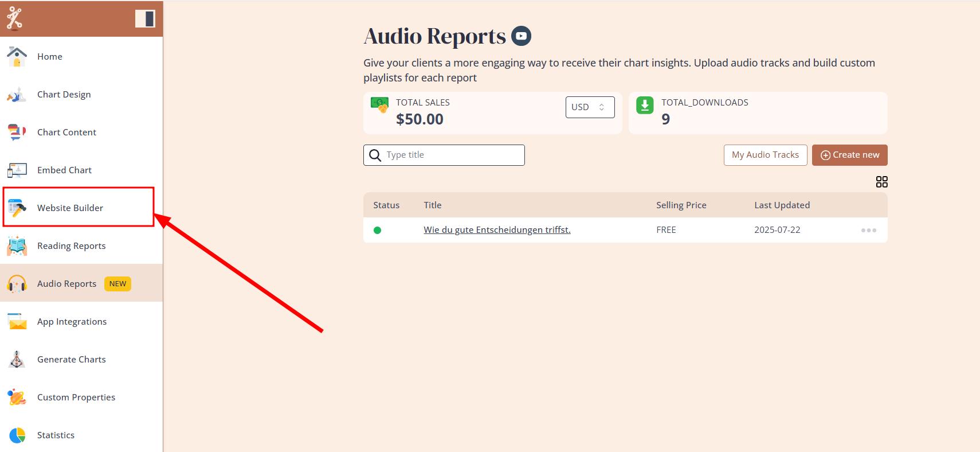This screenshot has height=452, width=980.
Task: Open the Statistics pie chart icon
Action: 17,435
